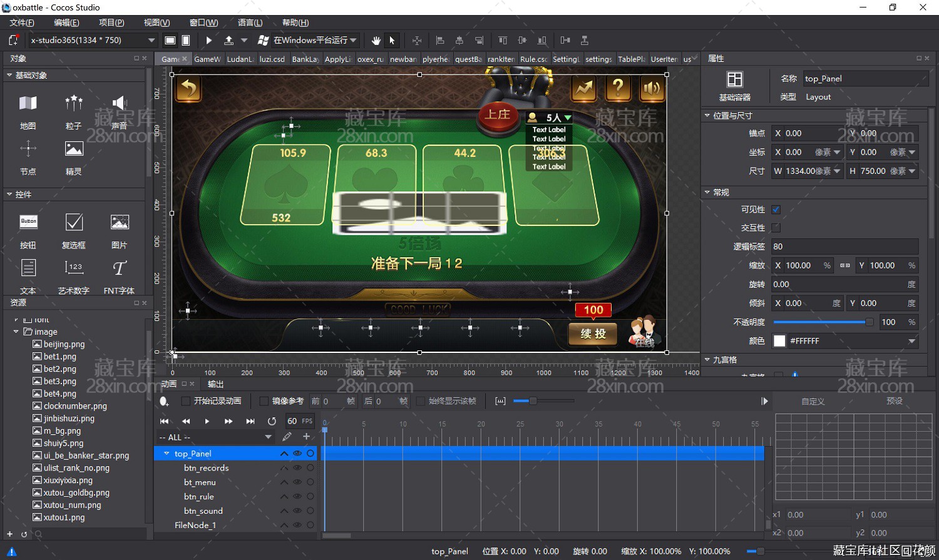Jump to last frame in timeline
This screenshot has width=939, height=560.
click(x=250, y=421)
